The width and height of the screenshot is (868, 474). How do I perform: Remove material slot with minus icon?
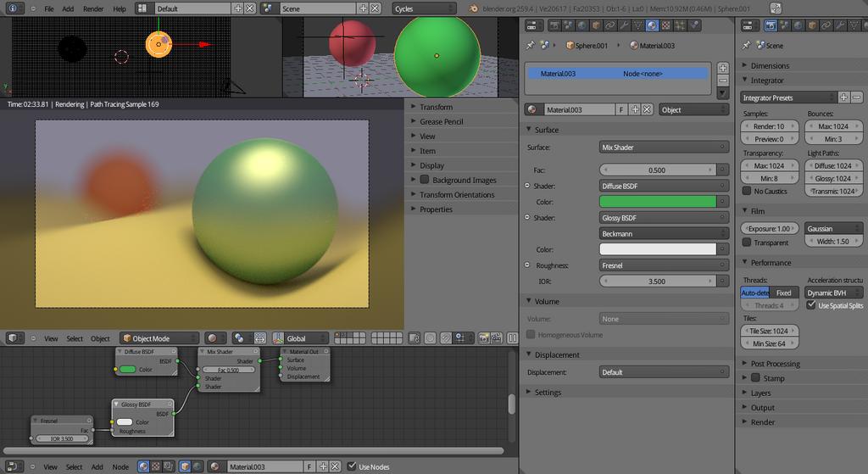723,81
